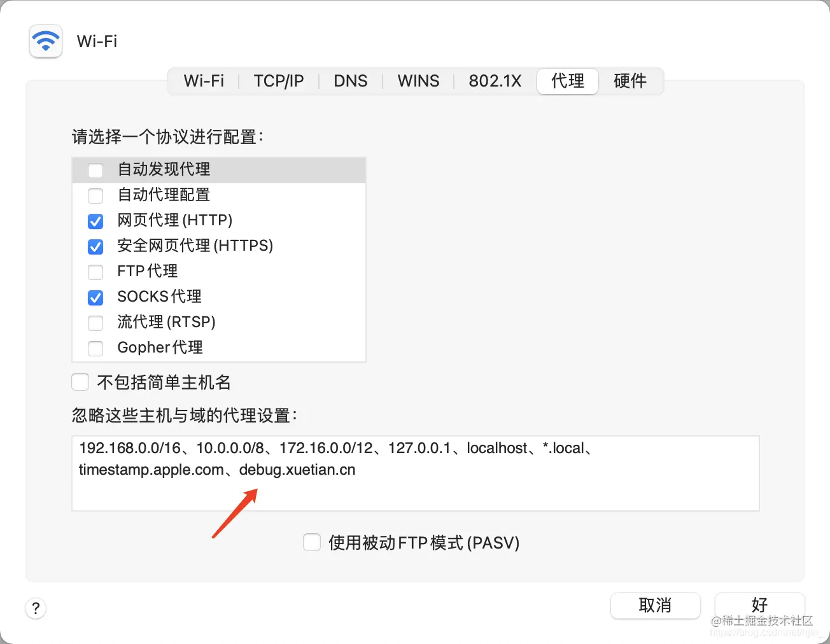830x644 pixels.
Task: Open the DNS tab
Action: click(351, 81)
